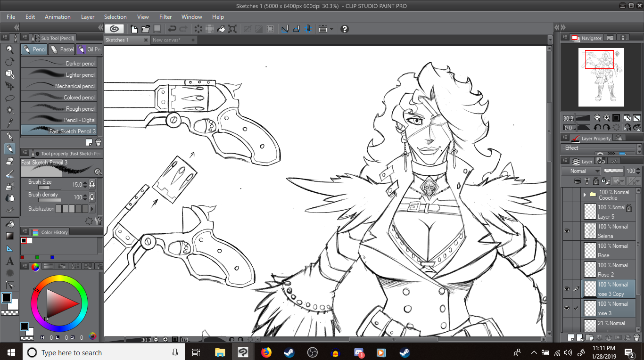Click the zoom out icon in Navigator
644x360 pixels.
597,118
